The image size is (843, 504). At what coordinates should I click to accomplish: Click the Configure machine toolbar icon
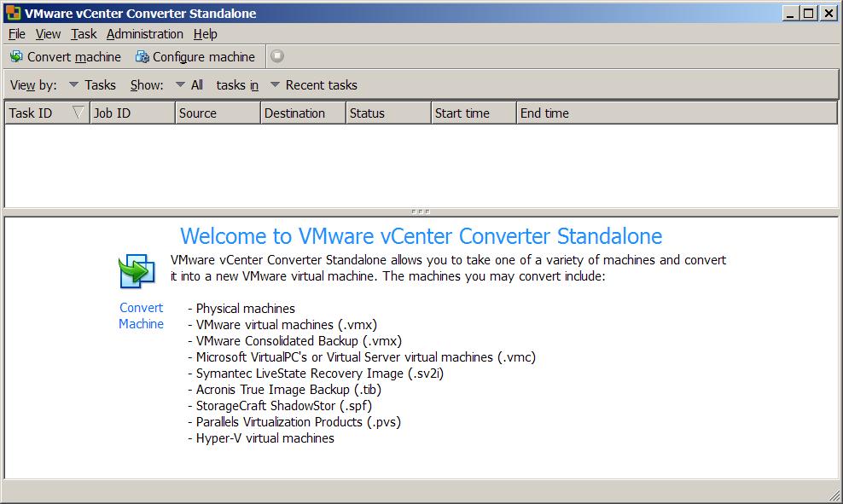click(142, 57)
